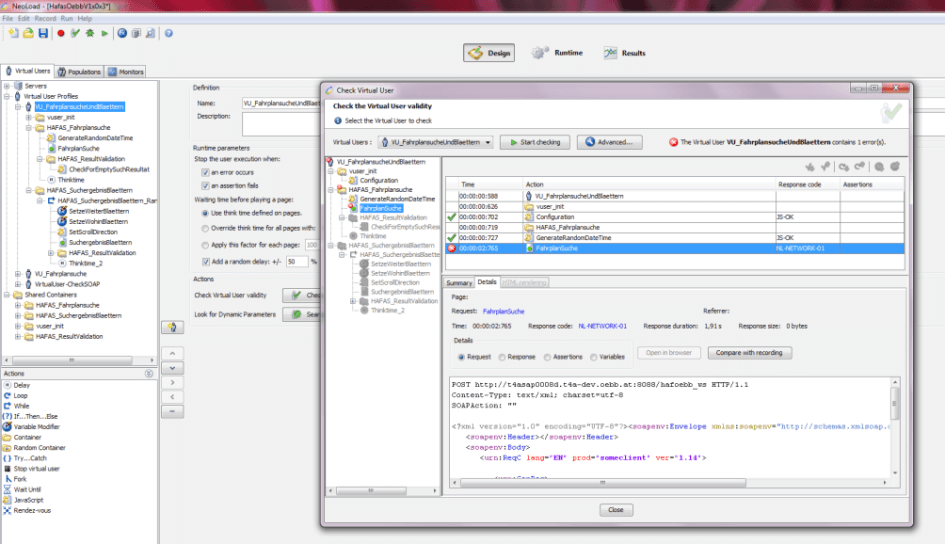Select the Variable Modifier action icon

click(7, 426)
